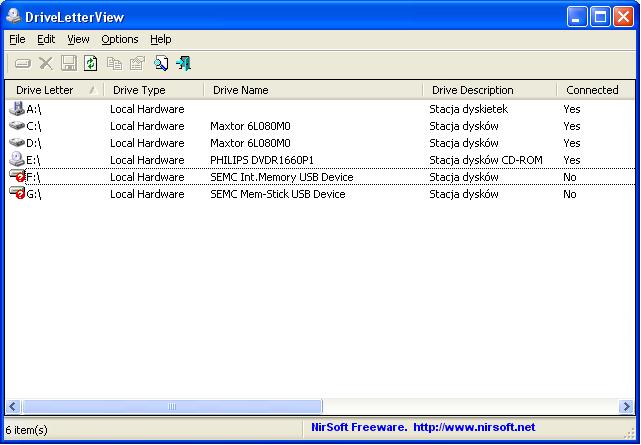Click the disconnected drive icon of G:\

pyautogui.click(x=17, y=193)
